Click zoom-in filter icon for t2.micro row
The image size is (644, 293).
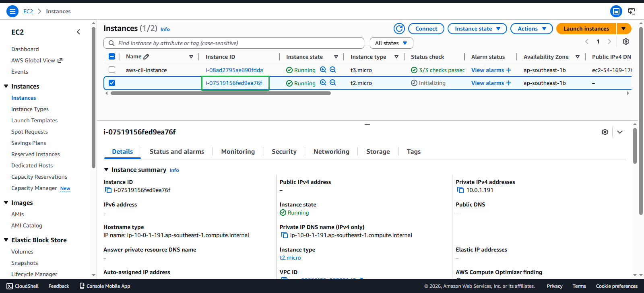(x=323, y=83)
